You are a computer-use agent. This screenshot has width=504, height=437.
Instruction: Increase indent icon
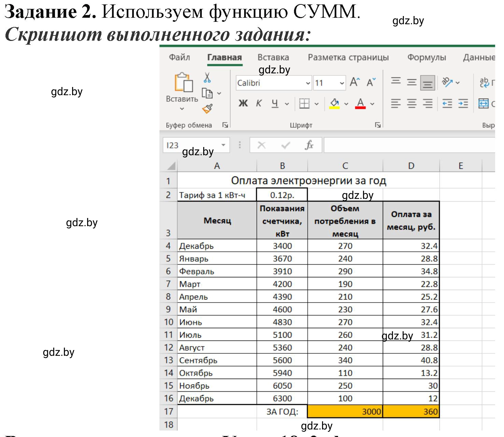[x=463, y=103]
